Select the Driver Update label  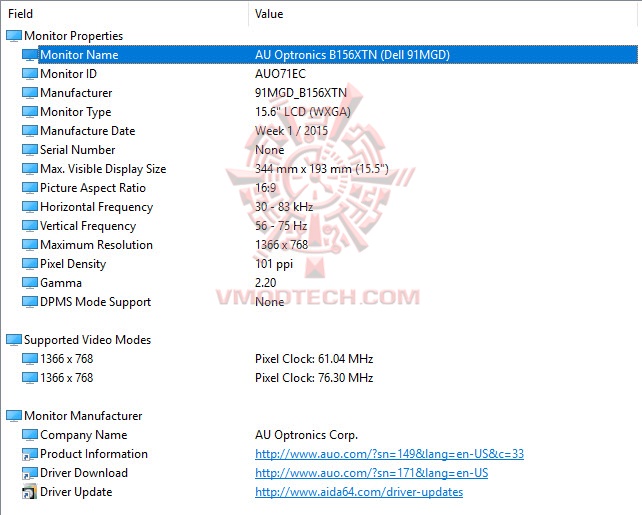coord(76,492)
